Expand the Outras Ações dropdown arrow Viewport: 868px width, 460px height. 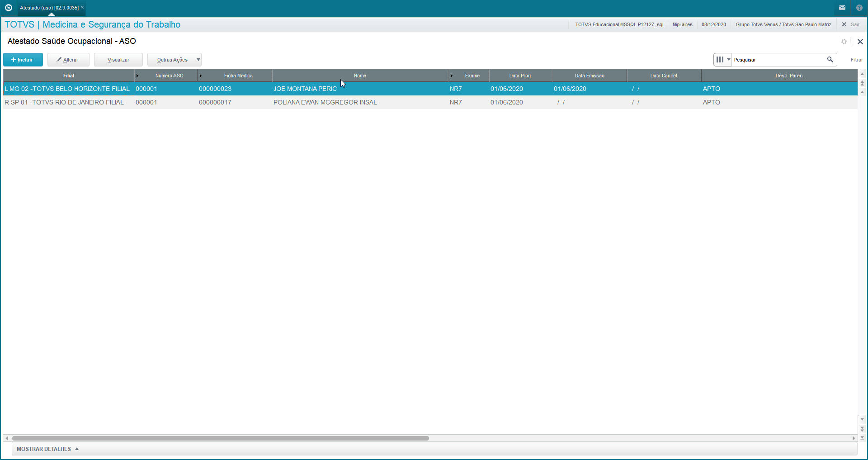point(198,60)
